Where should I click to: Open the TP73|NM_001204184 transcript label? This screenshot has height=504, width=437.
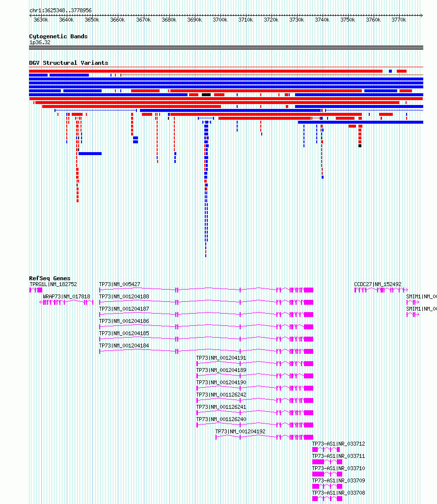tap(124, 345)
